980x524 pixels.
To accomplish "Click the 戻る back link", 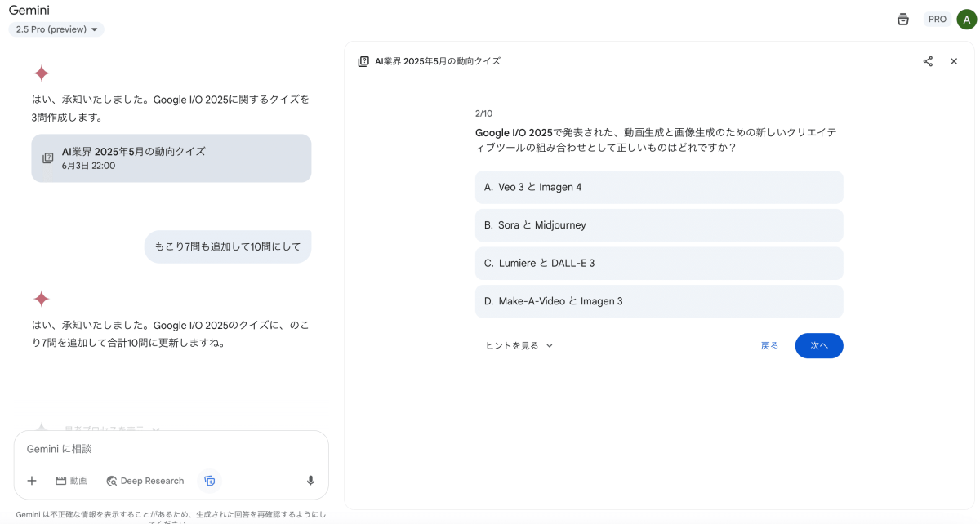I will coord(769,346).
